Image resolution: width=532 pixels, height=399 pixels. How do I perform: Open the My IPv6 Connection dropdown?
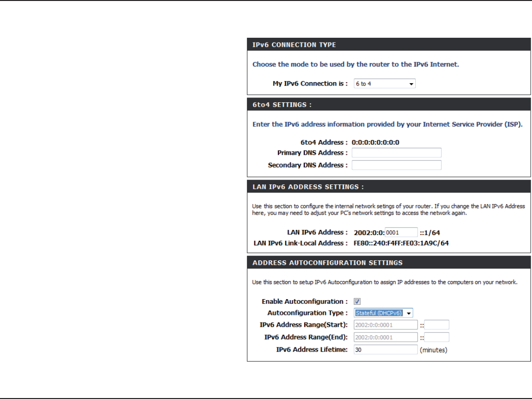(385, 84)
